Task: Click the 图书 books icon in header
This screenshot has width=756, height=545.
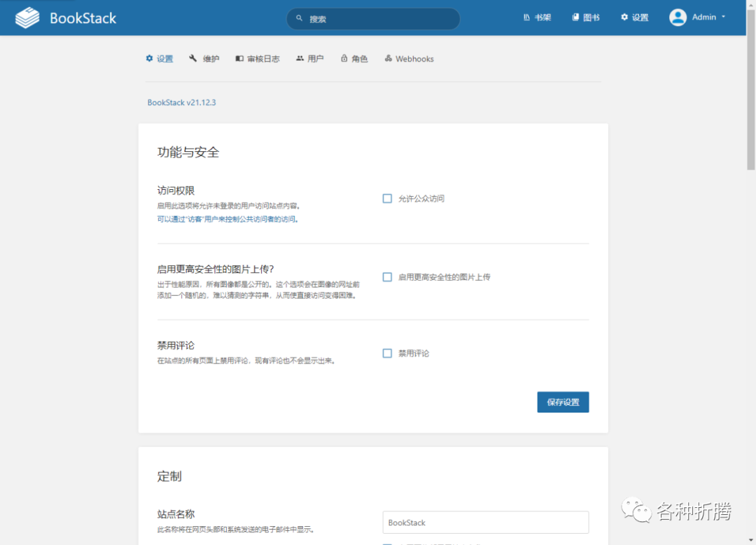Action: click(575, 18)
